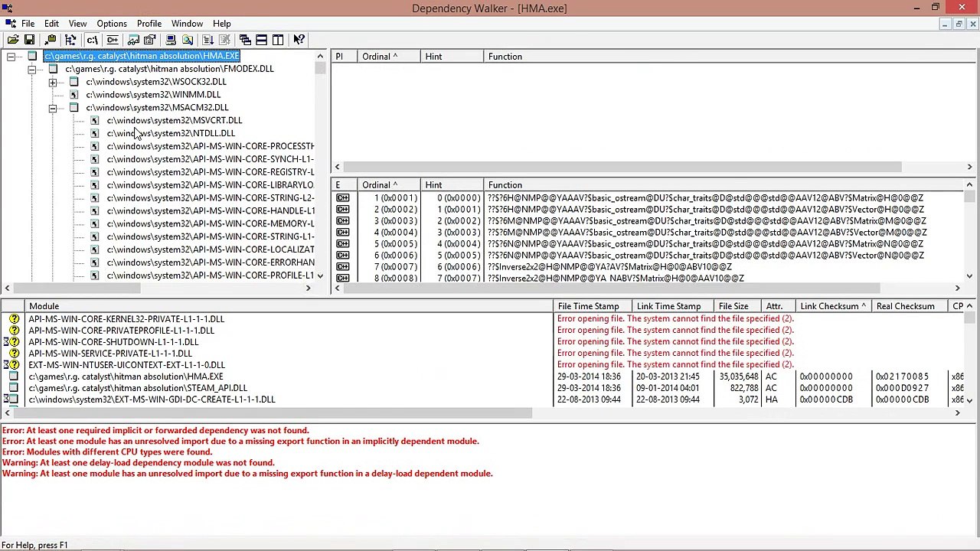
Task: Click the tree pane's horizontal scrollbar thumb
Action: click(x=77, y=289)
